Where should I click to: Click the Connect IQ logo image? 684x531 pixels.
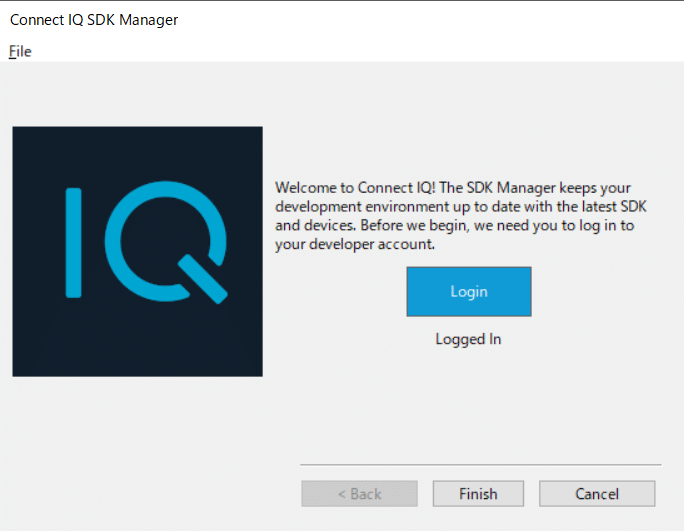[137, 252]
